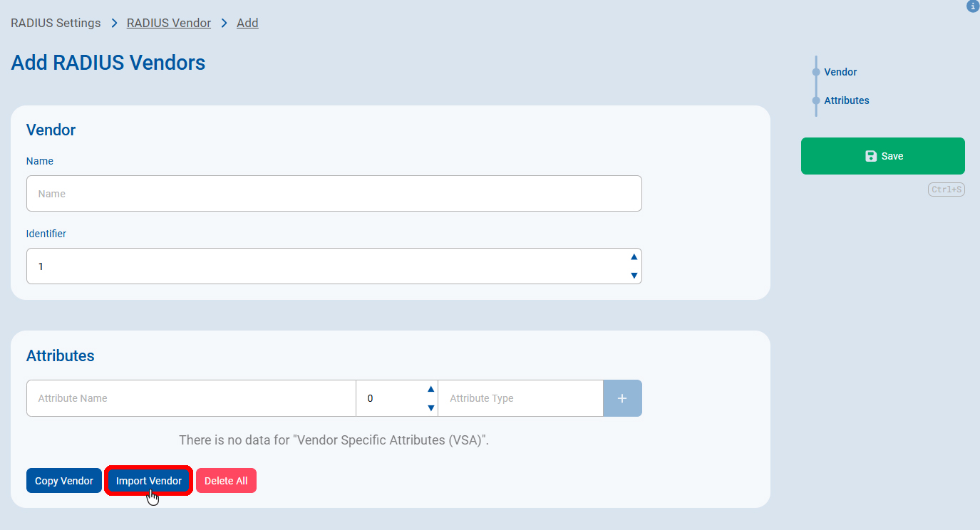
Task: Decrement the attribute number with down arrow
Action: pos(430,408)
